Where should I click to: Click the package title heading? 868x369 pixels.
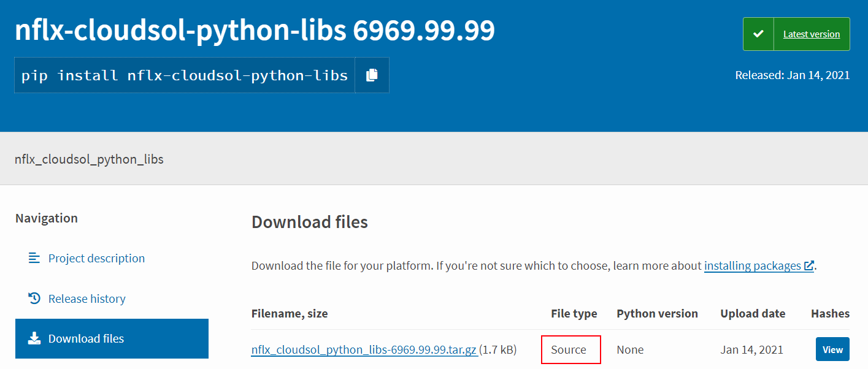point(255,31)
